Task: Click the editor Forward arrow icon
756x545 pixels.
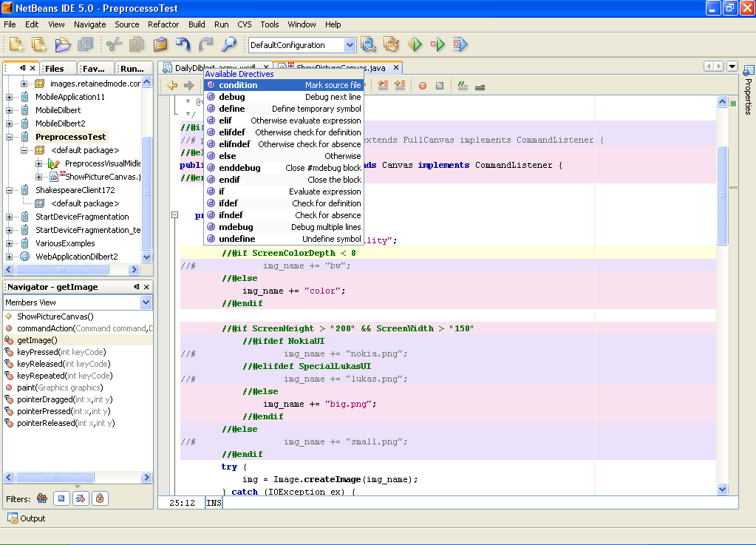Action: point(189,86)
